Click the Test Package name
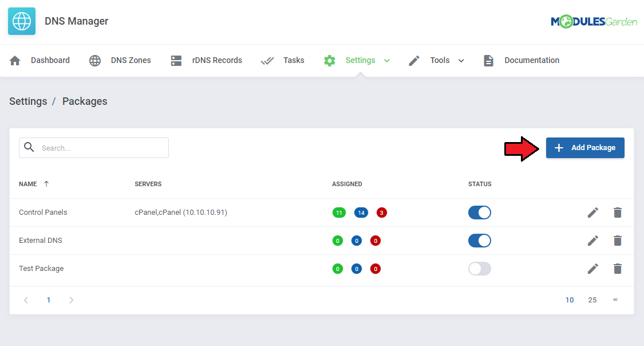Viewport: 644px width, 346px height. coord(41,269)
